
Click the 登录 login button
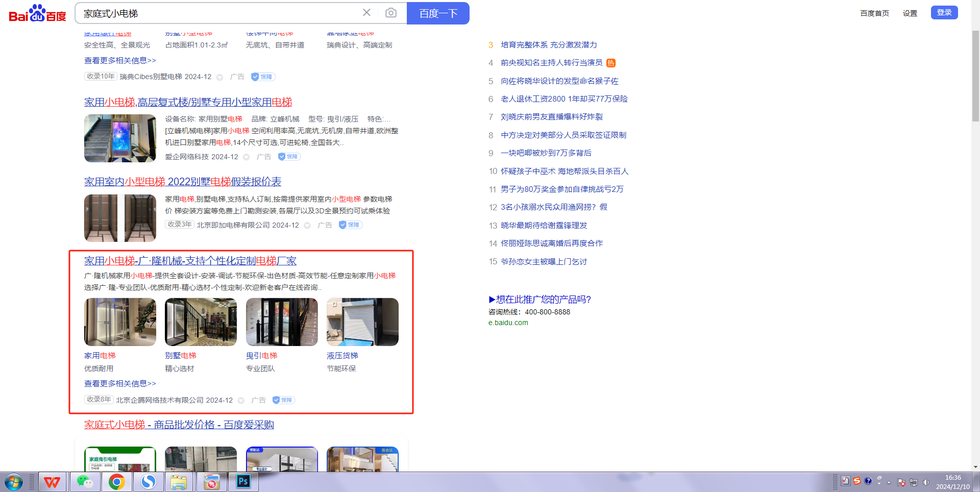click(944, 12)
